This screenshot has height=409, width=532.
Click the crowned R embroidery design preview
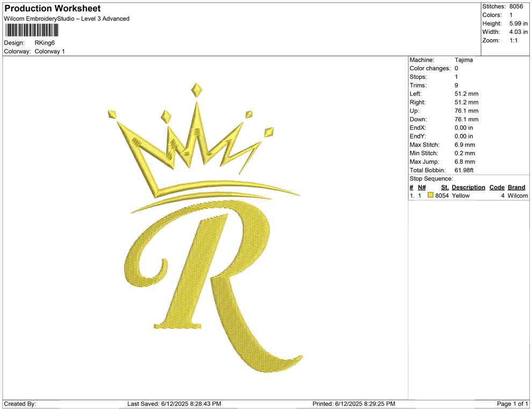(x=205, y=228)
